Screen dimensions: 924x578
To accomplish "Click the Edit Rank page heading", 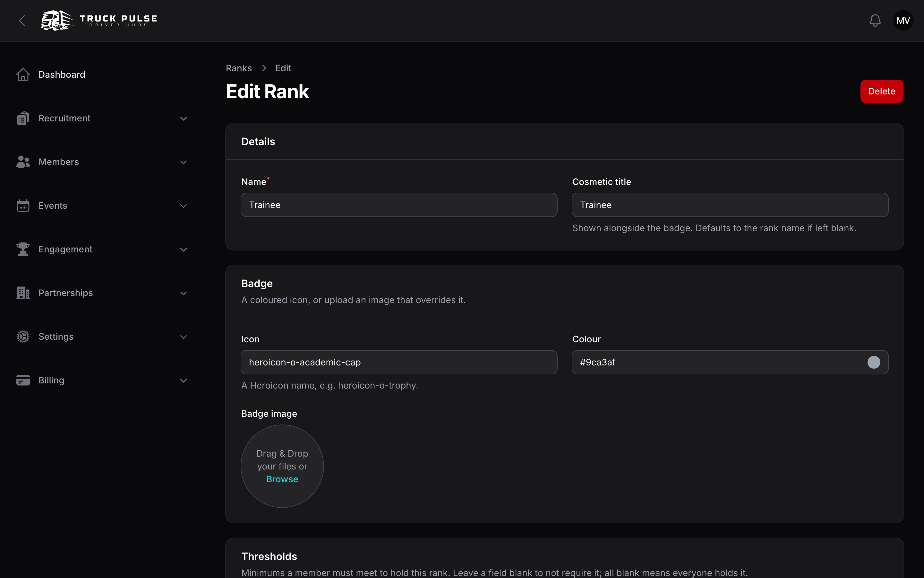I will [267, 92].
